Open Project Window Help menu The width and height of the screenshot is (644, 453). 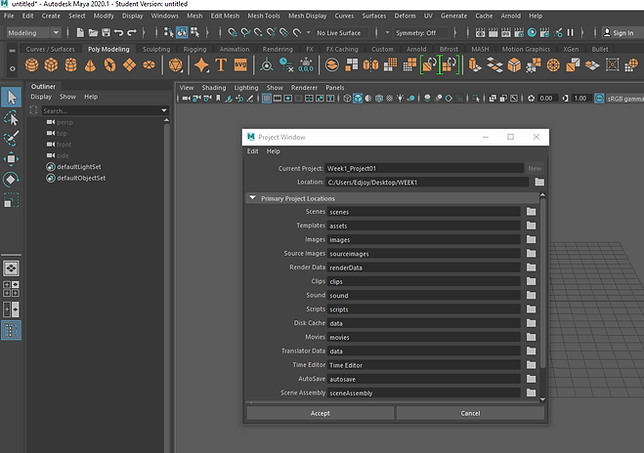(273, 151)
